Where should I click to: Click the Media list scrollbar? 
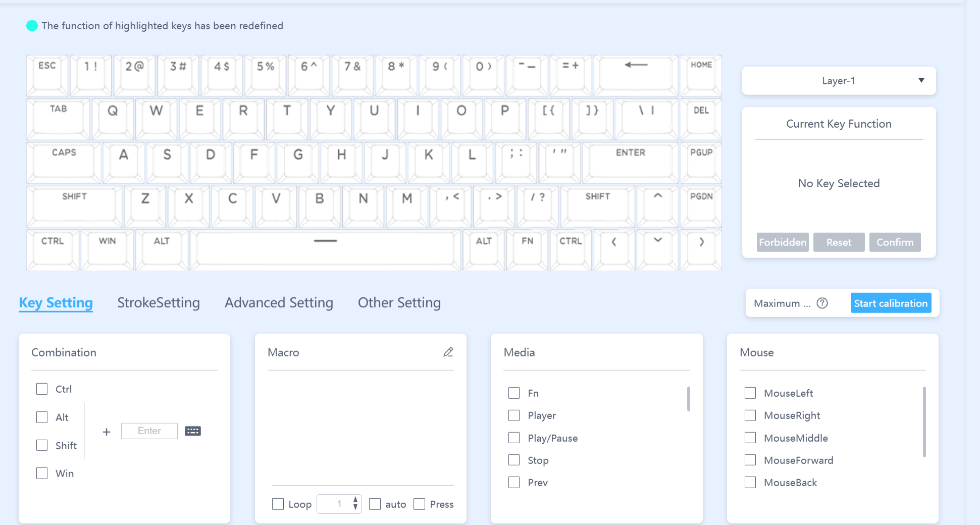688,399
